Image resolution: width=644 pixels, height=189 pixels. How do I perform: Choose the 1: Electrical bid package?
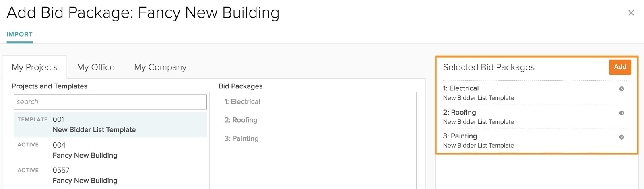point(242,102)
